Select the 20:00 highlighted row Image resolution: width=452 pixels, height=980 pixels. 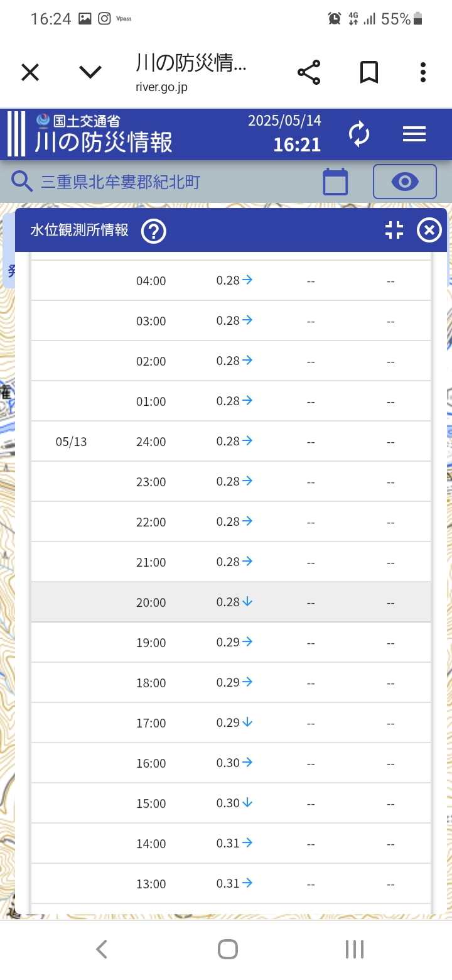(x=231, y=602)
